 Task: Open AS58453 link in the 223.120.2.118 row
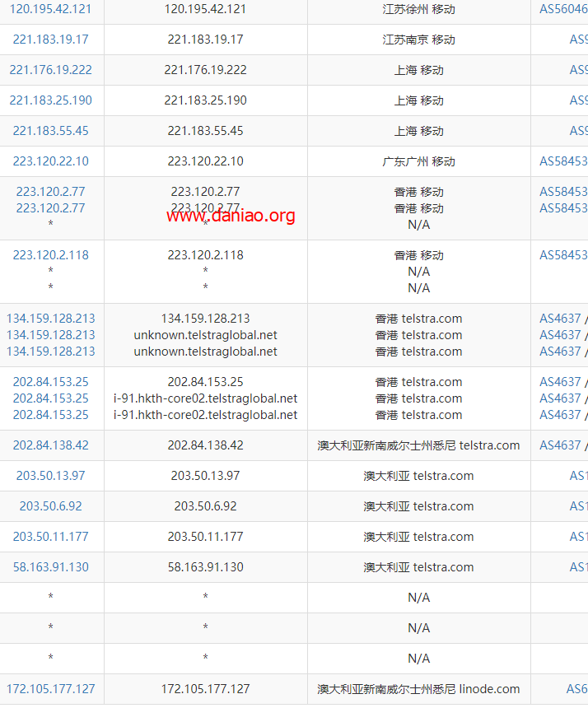pyautogui.click(x=563, y=254)
